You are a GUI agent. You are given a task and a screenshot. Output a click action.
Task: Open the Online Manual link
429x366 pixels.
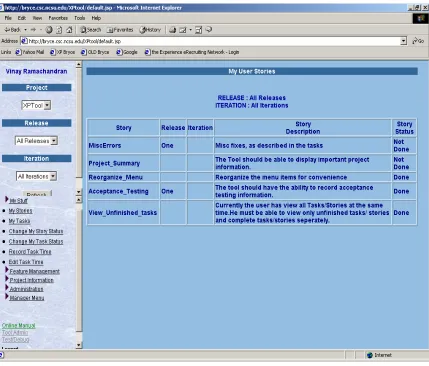[19, 326]
